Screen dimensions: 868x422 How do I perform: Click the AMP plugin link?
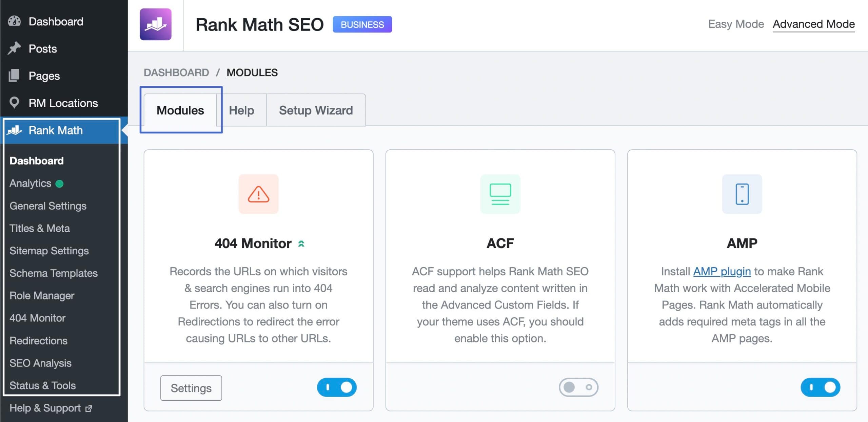click(722, 271)
